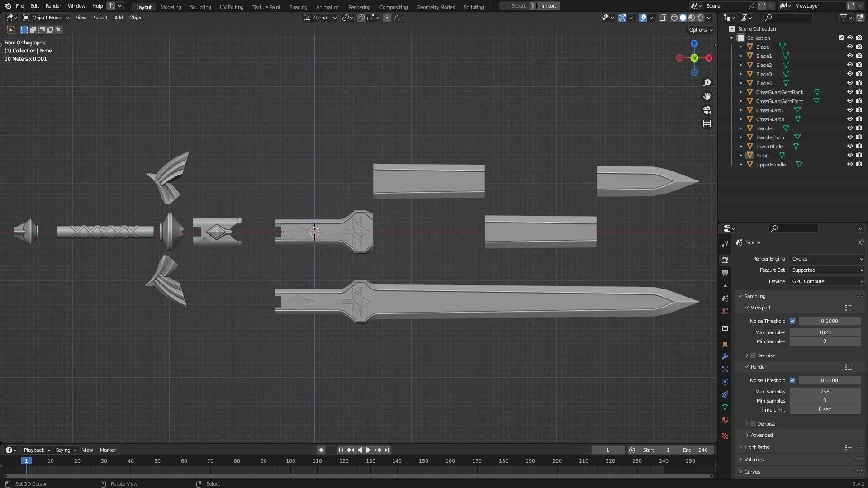Toggle viewport overlays button
Image resolution: width=868 pixels, height=488 pixels.
coord(643,18)
